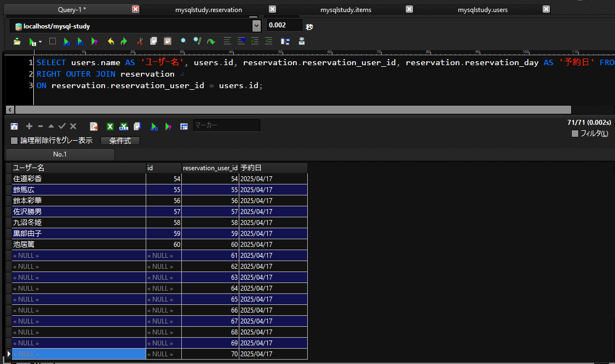Select the No.1 result set button
This screenshot has width=615, height=364.
coord(59,154)
